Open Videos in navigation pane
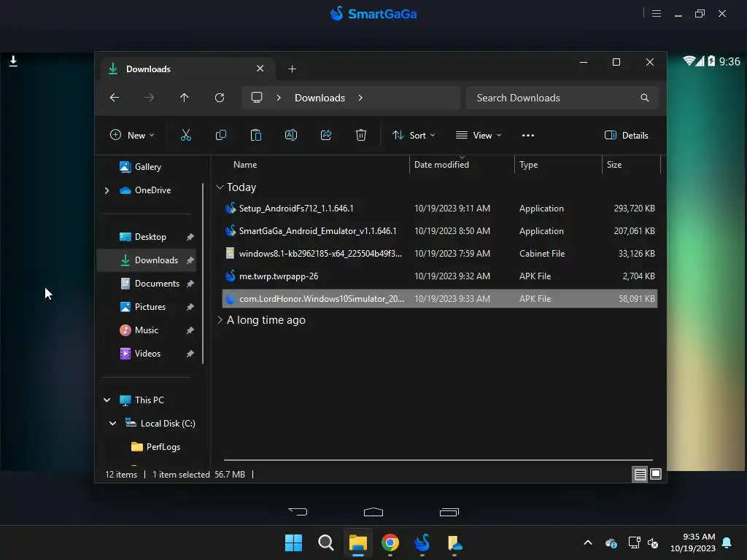The width and height of the screenshot is (747, 560). click(x=146, y=354)
